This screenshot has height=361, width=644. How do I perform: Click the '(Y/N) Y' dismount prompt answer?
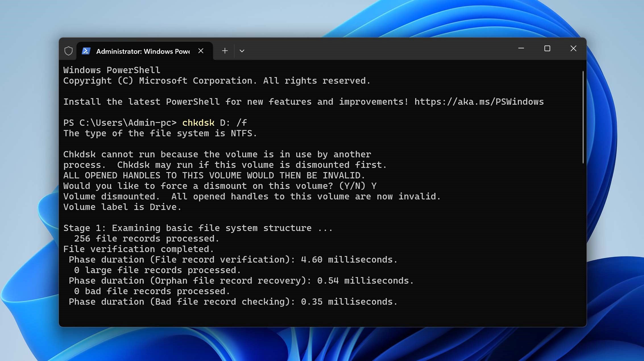click(358, 186)
